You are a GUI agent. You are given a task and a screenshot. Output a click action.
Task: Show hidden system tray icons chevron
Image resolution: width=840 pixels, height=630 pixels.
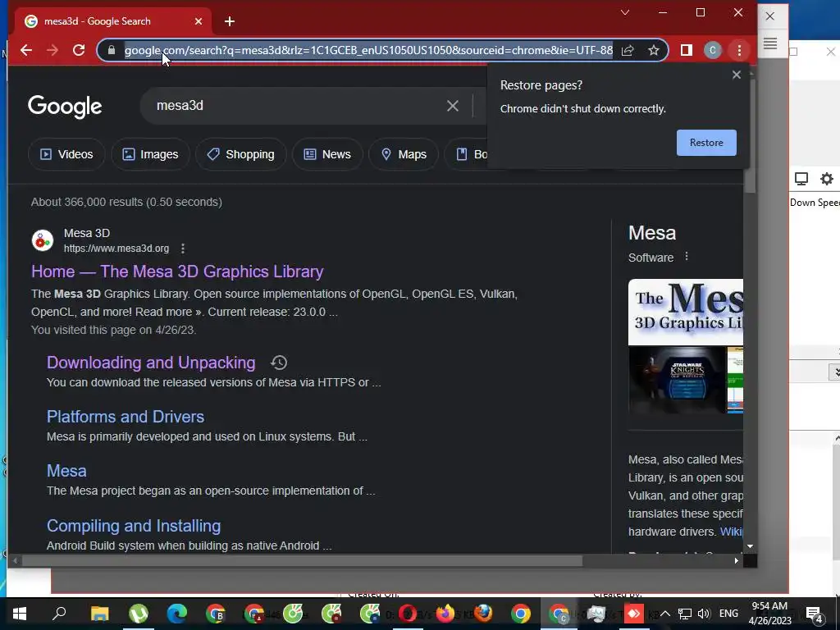pos(664,614)
